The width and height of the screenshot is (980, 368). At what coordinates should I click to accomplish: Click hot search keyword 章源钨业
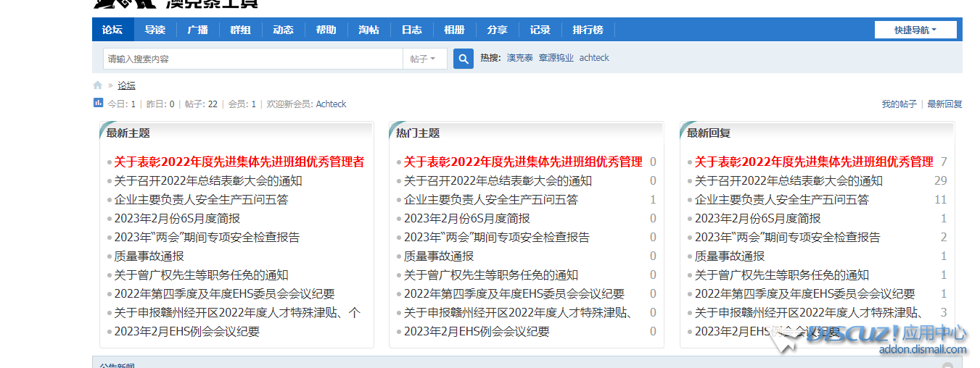coord(556,58)
